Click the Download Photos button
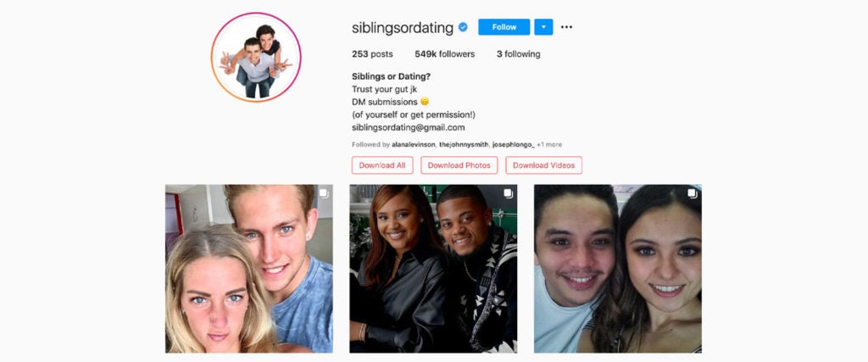 pos(459,165)
